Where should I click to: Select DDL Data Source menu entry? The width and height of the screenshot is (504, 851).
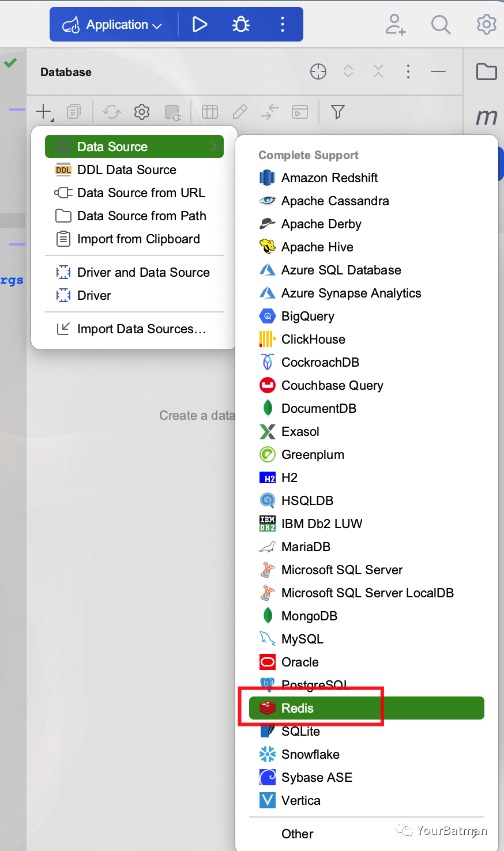[126, 170]
